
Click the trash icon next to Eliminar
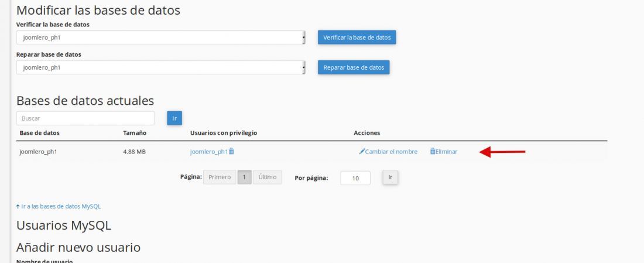433,151
